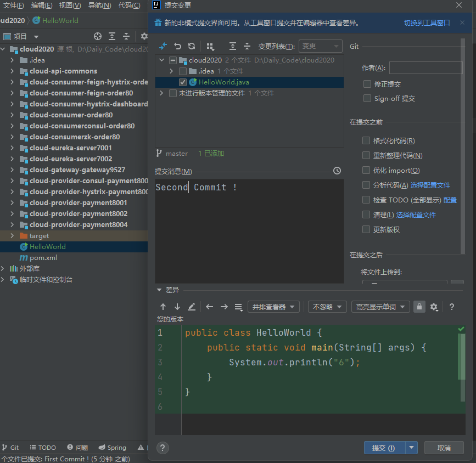Click the show diff arrows icon in changes toolbar
The height and width of the screenshot is (463, 476).
tap(163, 46)
